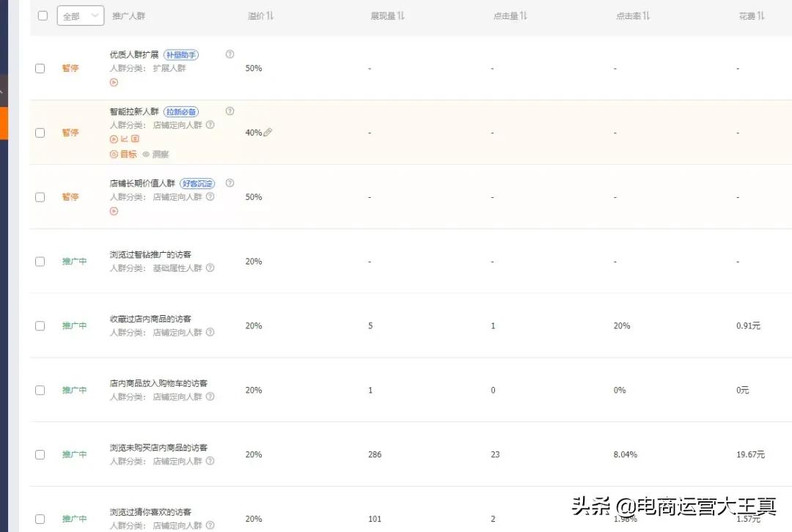Click the 洞察 insight eye icon
The width and height of the screenshot is (792, 532).
point(145,154)
